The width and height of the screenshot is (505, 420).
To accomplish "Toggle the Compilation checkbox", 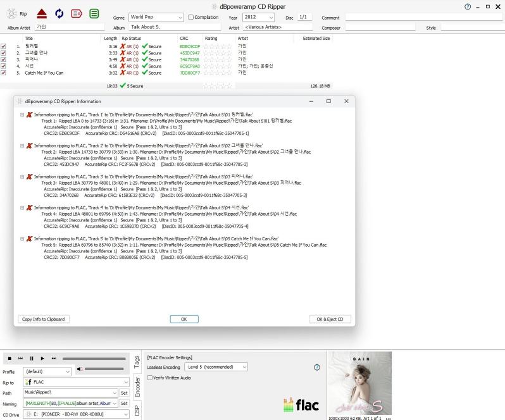I will click(x=191, y=18).
